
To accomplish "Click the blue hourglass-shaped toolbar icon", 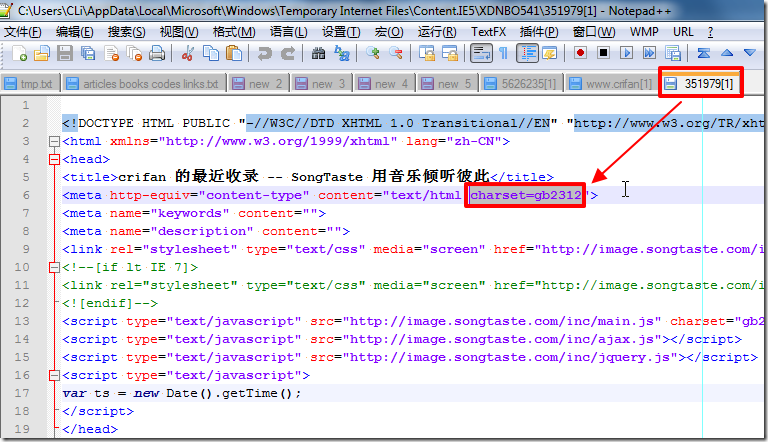I will tap(704, 53).
